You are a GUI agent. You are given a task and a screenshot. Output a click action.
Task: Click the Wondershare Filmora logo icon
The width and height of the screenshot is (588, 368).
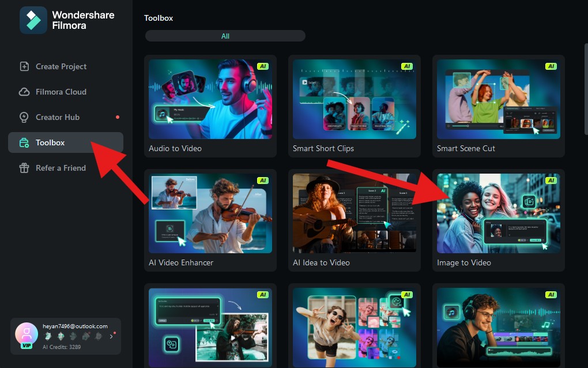click(x=33, y=20)
